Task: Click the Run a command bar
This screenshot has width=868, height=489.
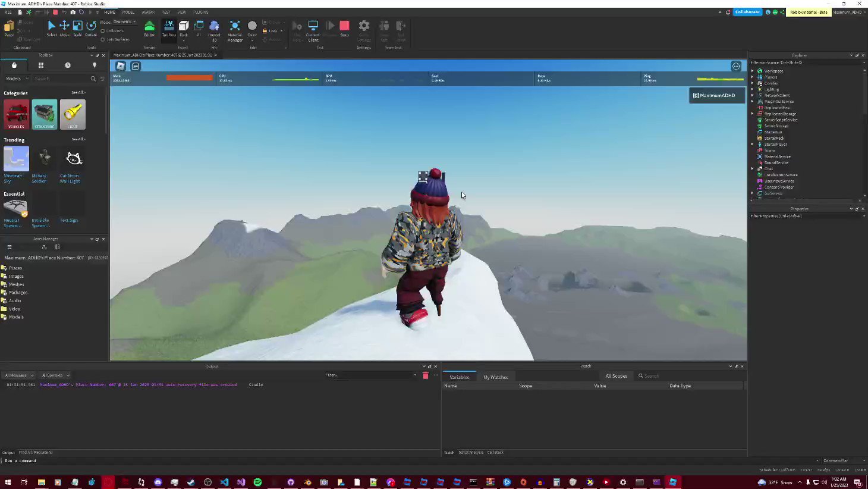Action: pyautogui.click(x=410, y=460)
